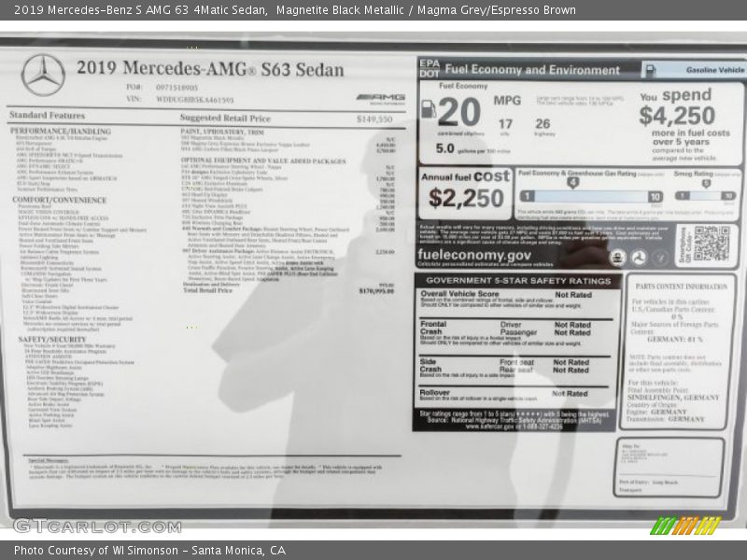Select the 'PAINT, UPHOLSTERY, TRIM' heading
Viewport: 747px width, 560px height.
[x=222, y=132]
